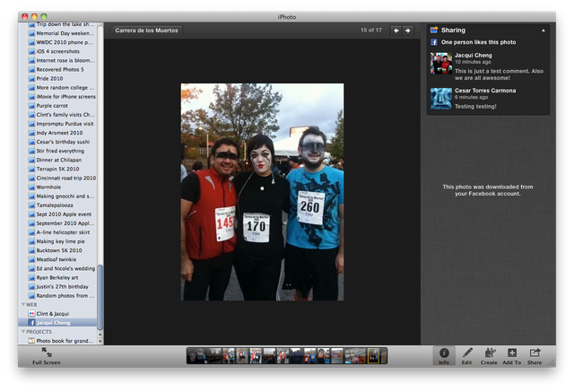Click 'One person likes this photo' text
The image size is (574, 392).
(478, 42)
